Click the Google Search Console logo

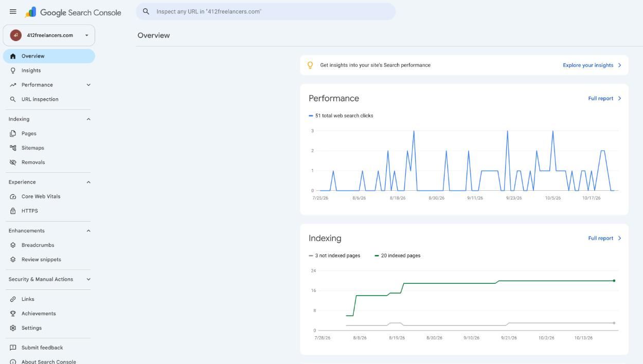(x=73, y=12)
